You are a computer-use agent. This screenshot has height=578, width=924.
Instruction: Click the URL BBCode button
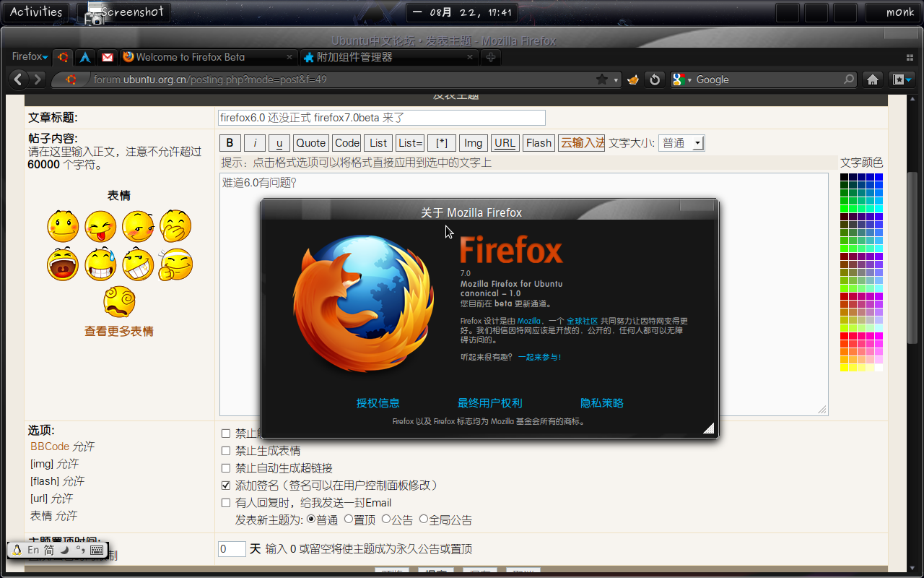click(505, 143)
